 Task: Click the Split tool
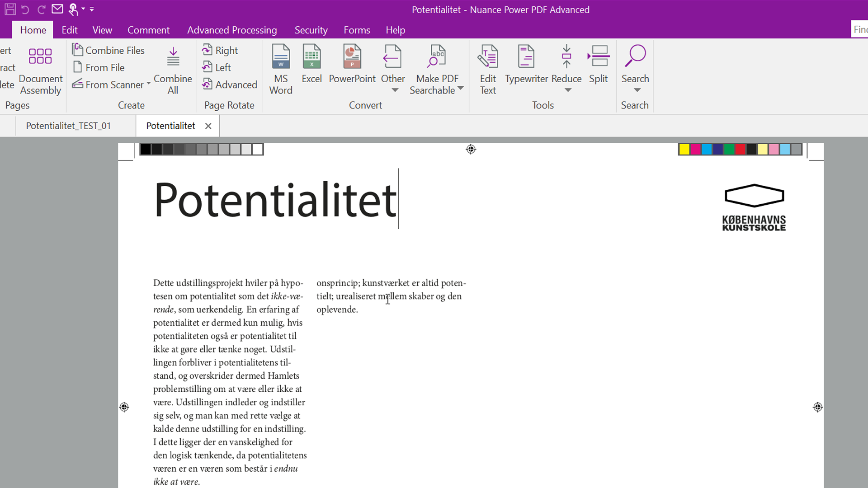tap(598, 64)
